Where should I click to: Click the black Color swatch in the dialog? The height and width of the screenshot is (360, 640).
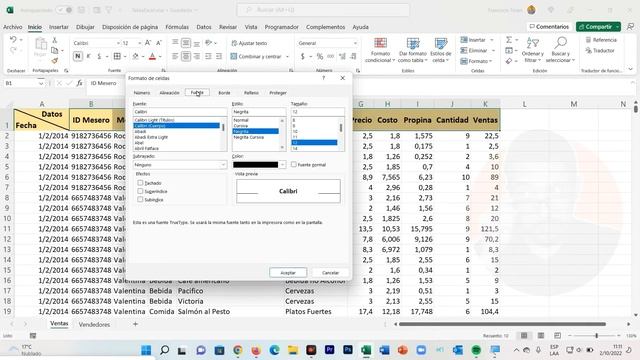coord(256,165)
